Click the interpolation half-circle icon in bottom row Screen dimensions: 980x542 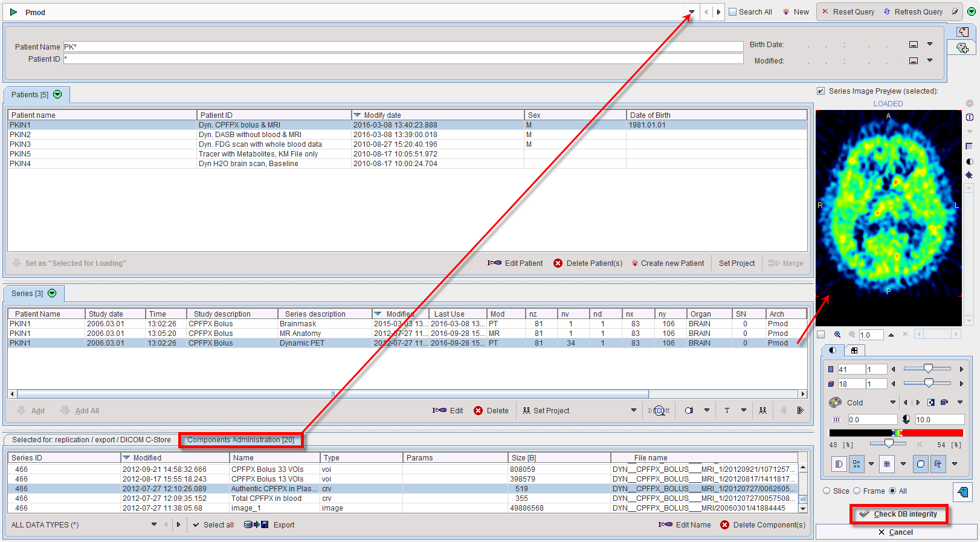coord(839,464)
